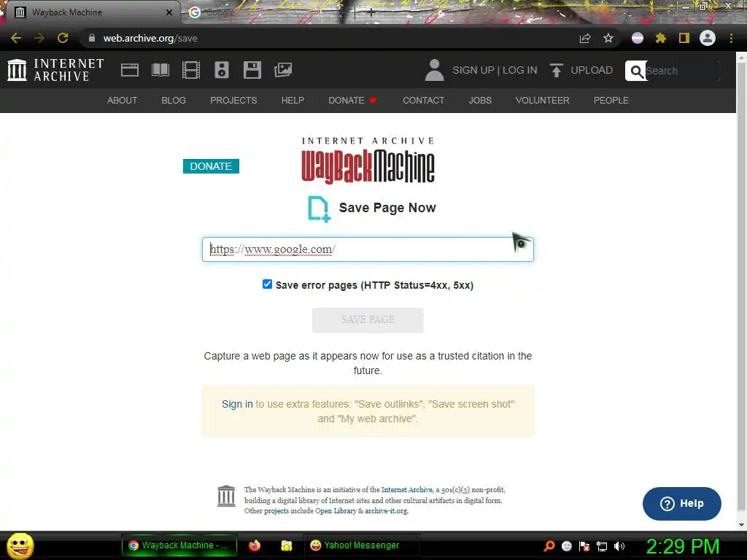The height and width of the screenshot is (560, 747).
Task: Open Yahoo! Messenger from the taskbar
Action: point(361,545)
